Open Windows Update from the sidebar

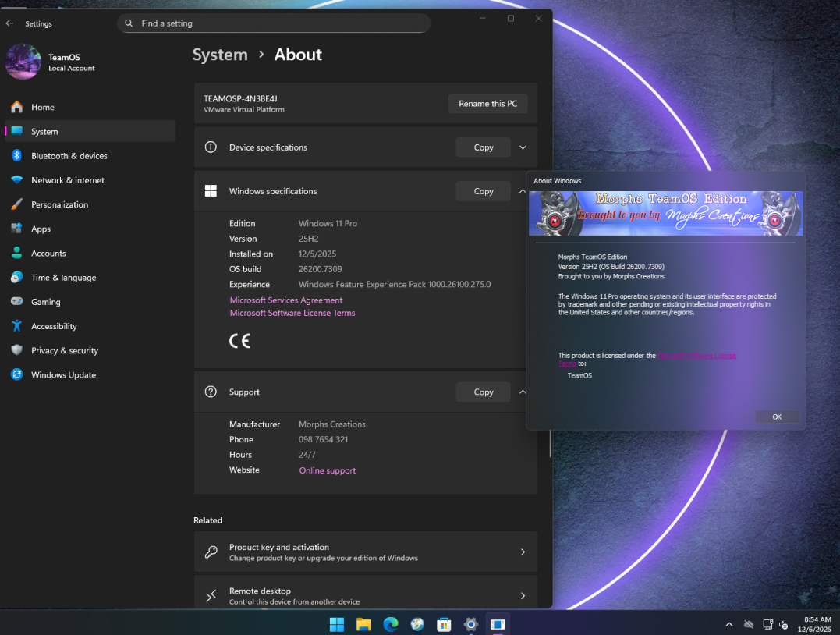pyautogui.click(x=63, y=375)
